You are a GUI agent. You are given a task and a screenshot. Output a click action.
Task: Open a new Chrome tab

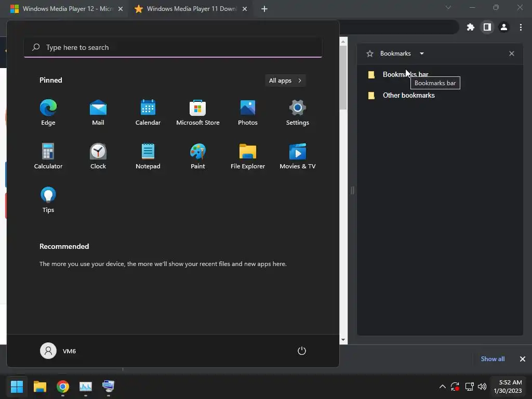264,9
